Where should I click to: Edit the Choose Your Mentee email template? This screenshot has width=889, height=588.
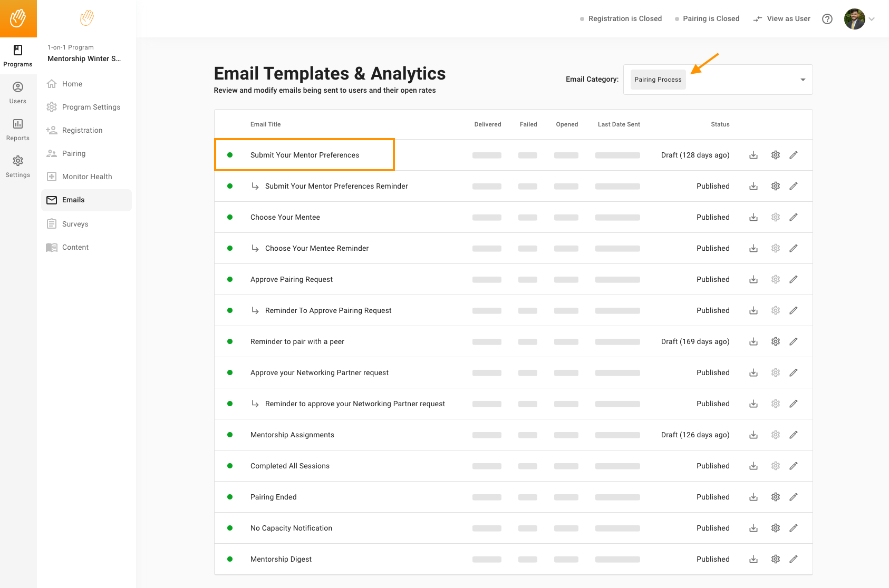tap(793, 217)
